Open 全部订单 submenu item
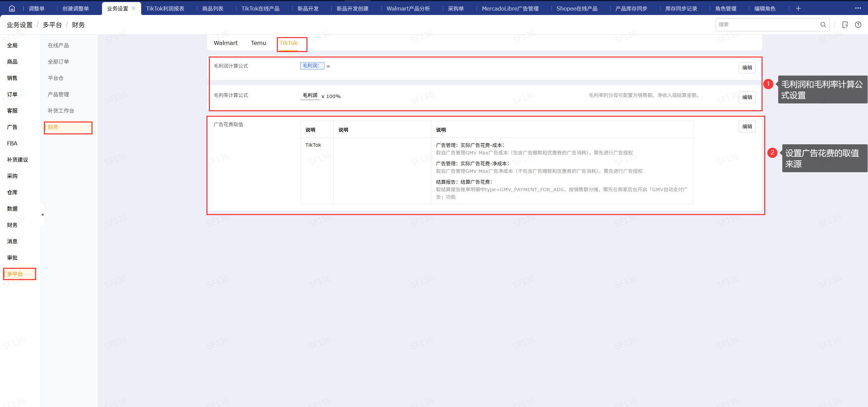Screen dimensions: 868x407 [58, 62]
